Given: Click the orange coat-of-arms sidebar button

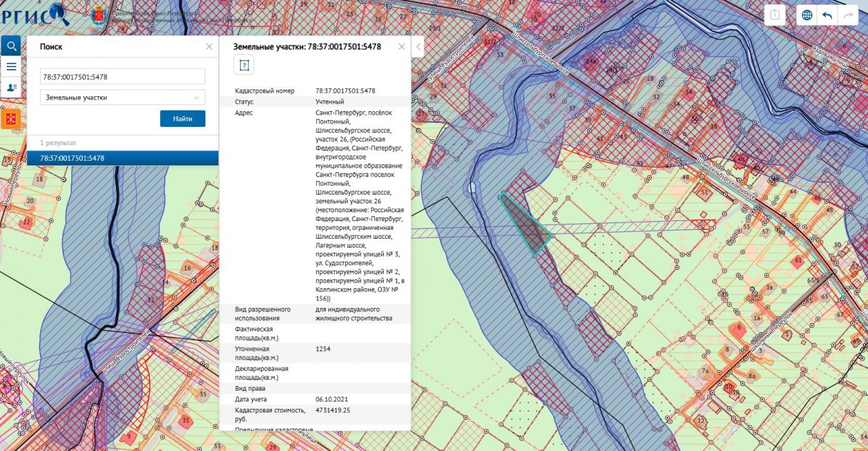Looking at the screenshot, I should [11, 118].
